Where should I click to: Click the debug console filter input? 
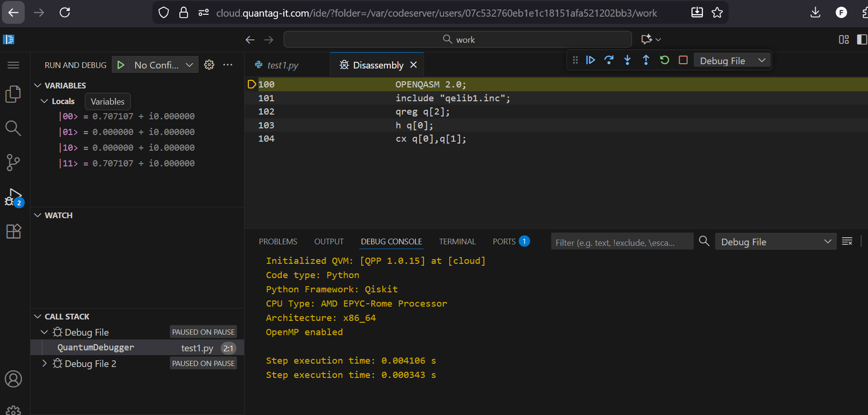coord(621,242)
